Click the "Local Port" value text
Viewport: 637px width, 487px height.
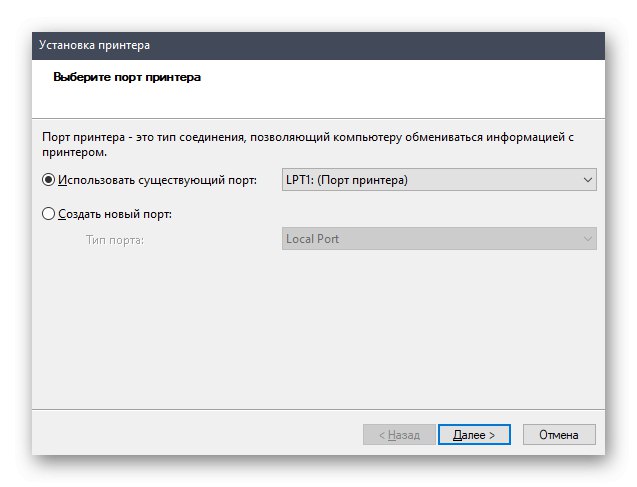(x=314, y=239)
